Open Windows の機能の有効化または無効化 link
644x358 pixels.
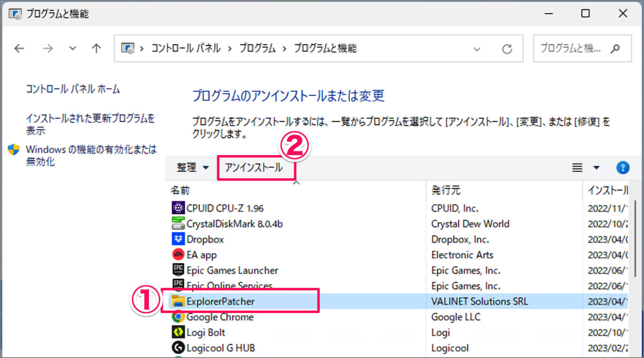coord(91,155)
